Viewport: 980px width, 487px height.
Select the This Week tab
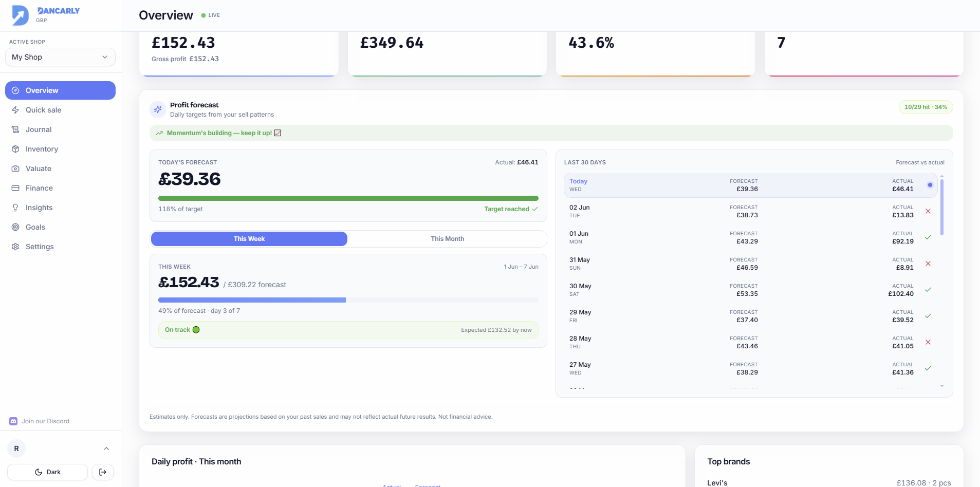click(x=249, y=239)
